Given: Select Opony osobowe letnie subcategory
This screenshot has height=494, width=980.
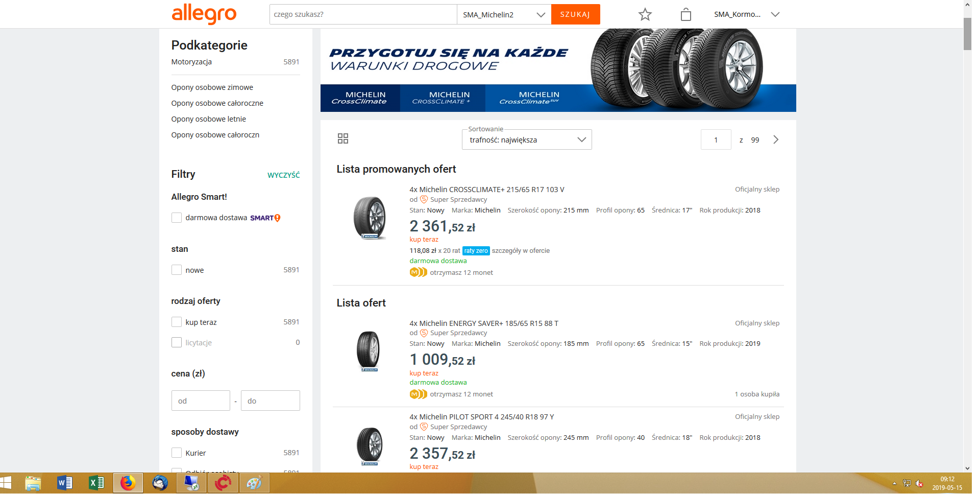Looking at the screenshot, I should click(208, 119).
